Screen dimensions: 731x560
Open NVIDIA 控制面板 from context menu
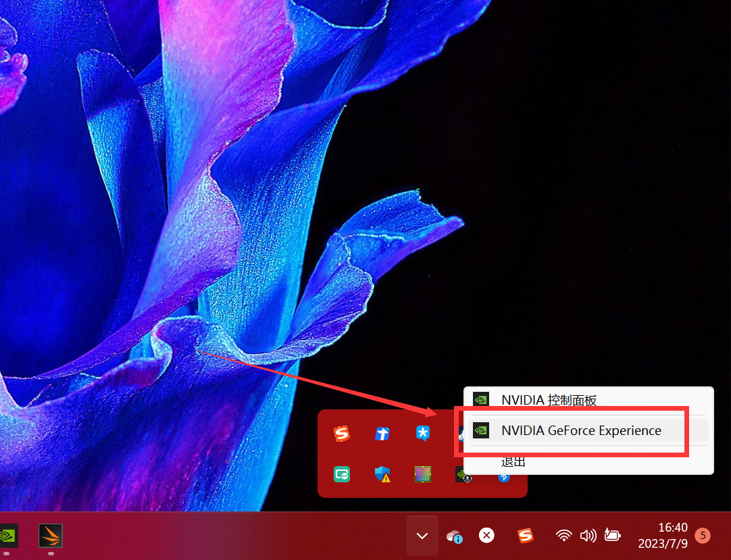[x=549, y=400]
